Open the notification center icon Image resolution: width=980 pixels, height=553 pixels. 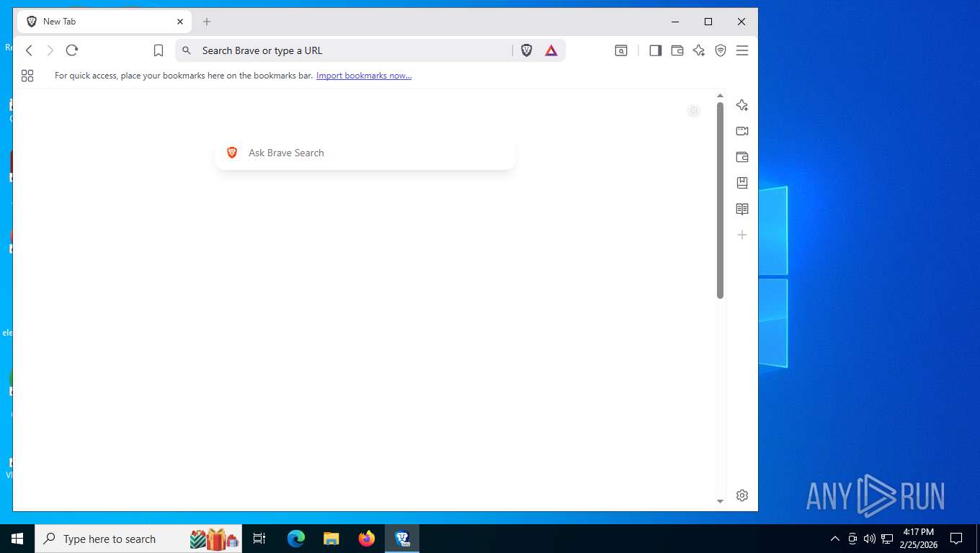coord(956,539)
